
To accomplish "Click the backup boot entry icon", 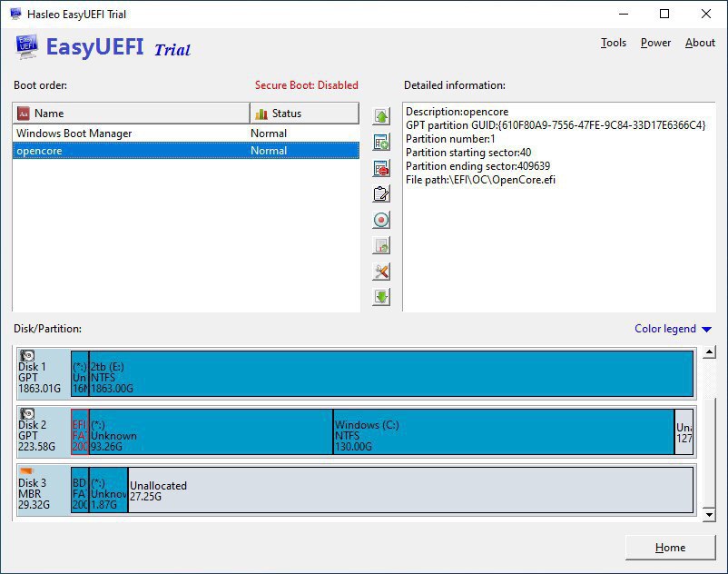I will click(381, 245).
